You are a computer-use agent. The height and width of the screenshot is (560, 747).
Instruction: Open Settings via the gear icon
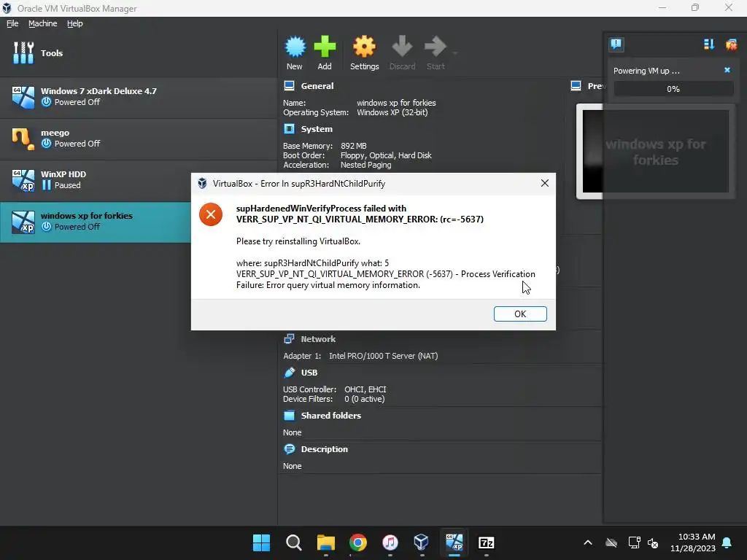point(364,47)
